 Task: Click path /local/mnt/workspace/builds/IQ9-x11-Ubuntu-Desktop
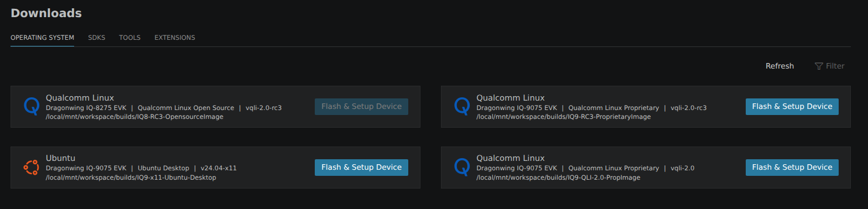[x=131, y=177]
